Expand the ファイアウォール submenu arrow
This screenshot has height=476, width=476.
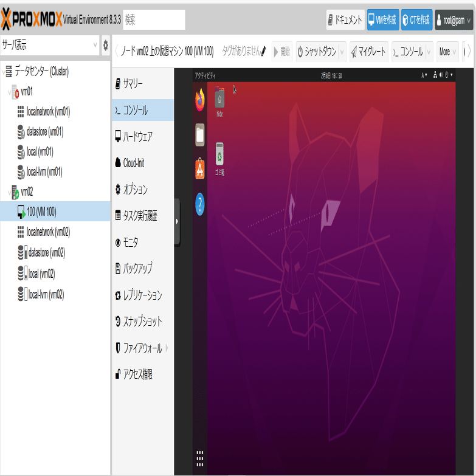[167, 348]
